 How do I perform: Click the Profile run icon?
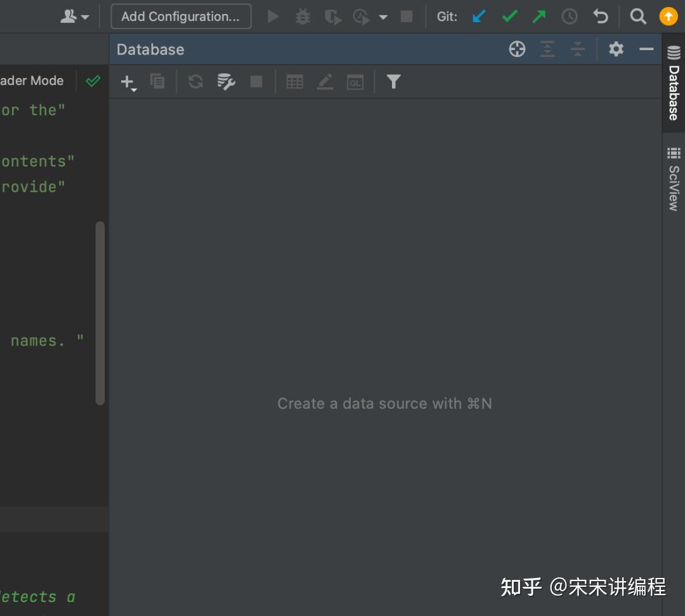point(362,17)
